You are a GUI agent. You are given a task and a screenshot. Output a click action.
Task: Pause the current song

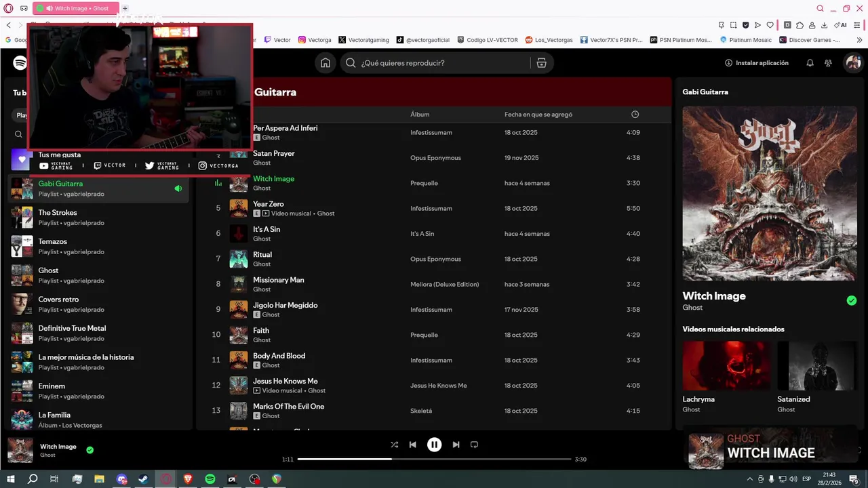click(x=434, y=445)
